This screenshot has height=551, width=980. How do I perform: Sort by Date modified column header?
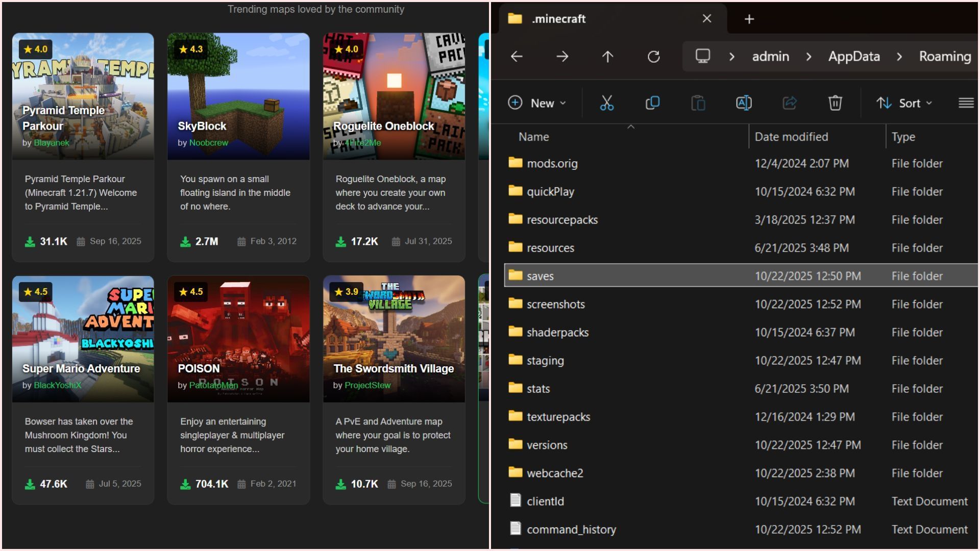[791, 137]
